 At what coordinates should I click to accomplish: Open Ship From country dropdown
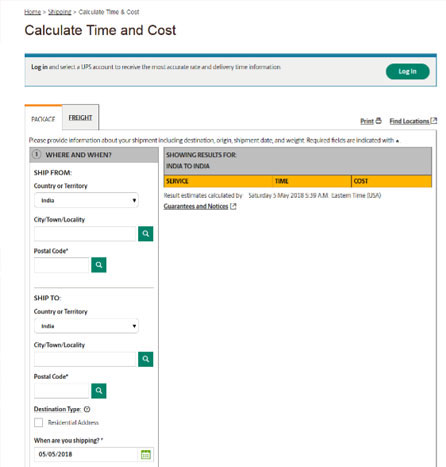tap(86, 200)
